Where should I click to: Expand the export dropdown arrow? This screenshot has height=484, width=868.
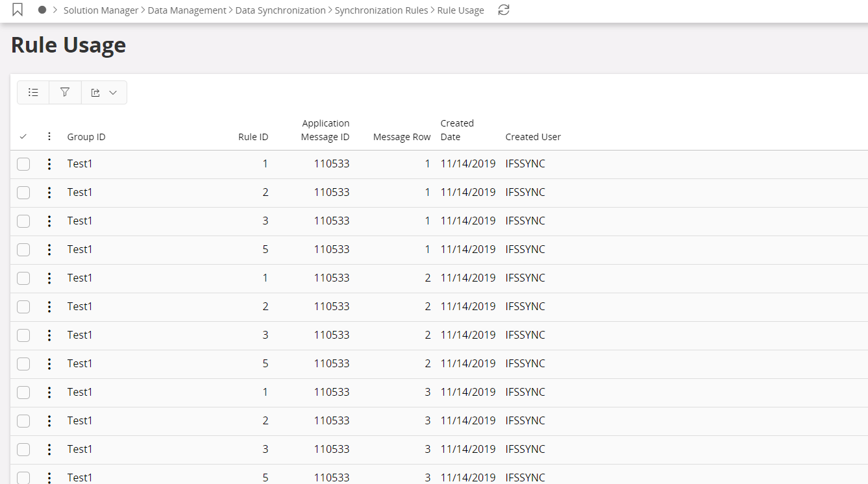(114, 93)
